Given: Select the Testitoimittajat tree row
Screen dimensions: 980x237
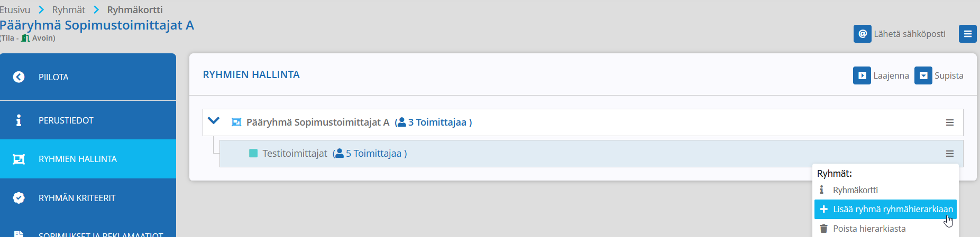Looking at the screenshot, I should [x=591, y=154].
